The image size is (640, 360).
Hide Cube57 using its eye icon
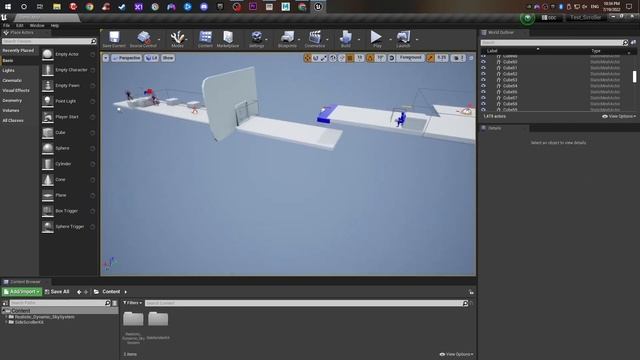[x=484, y=98]
